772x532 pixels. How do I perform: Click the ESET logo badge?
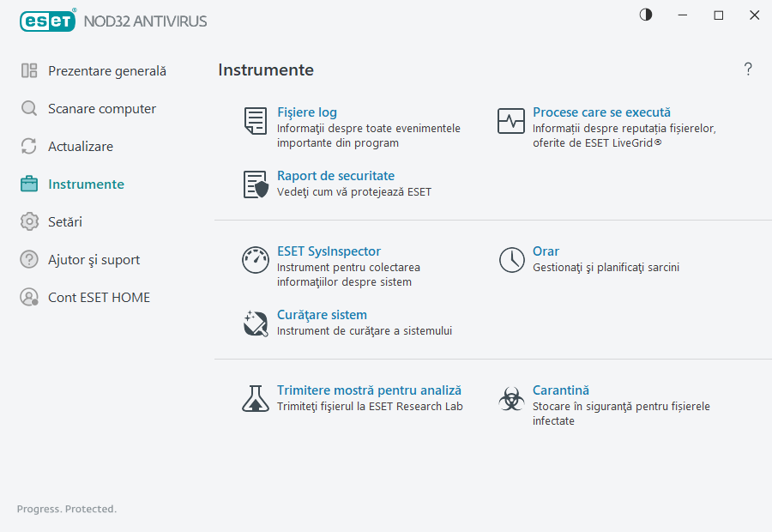pyautogui.click(x=48, y=21)
